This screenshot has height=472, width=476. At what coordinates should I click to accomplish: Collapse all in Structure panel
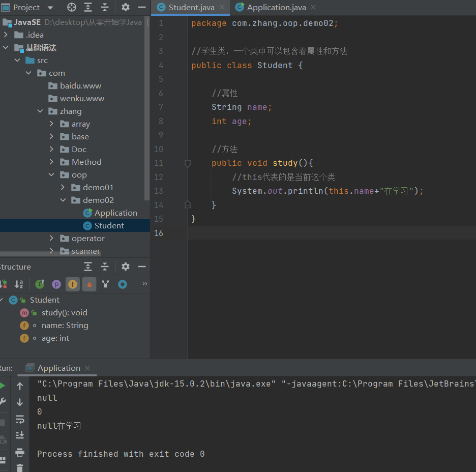click(x=105, y=267)
